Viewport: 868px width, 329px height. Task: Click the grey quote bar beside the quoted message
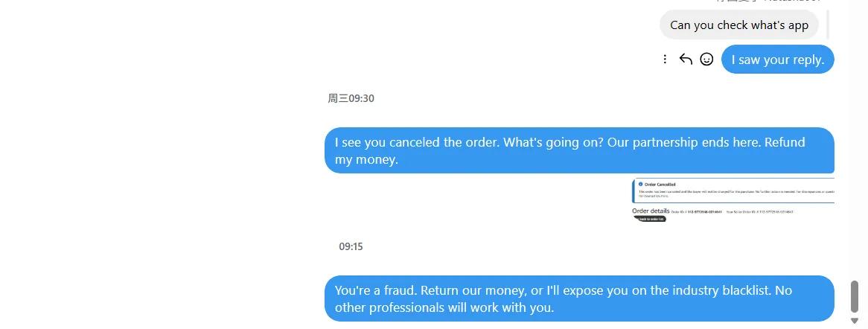point(827,25)
